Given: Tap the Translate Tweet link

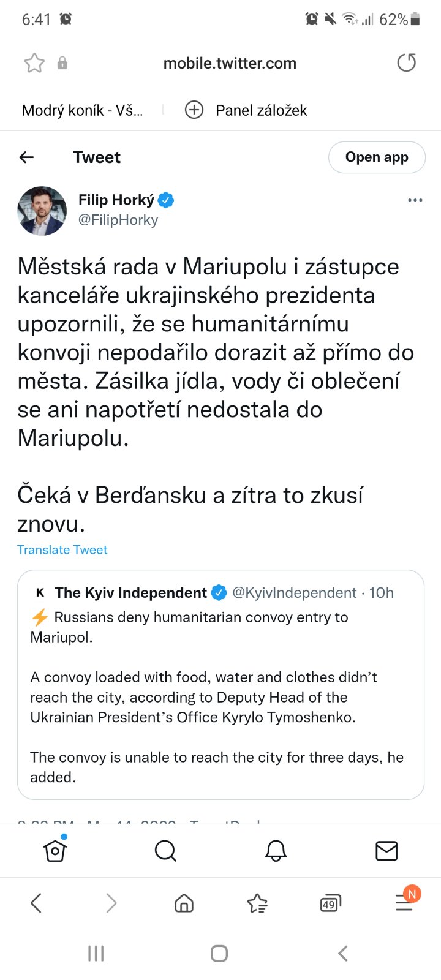Looking at the screenshot, I should (62, 550).
